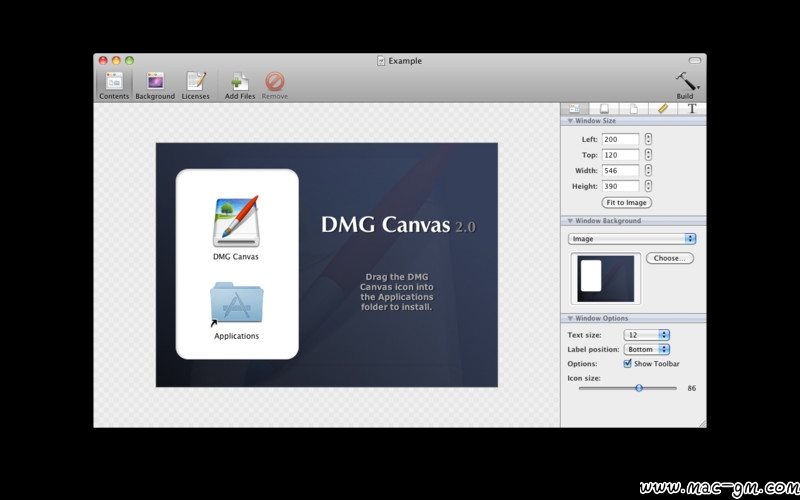Viewport: 800px width, 500px height.
Task: Select the blank page inspector tab
Action: pos(634,109)
